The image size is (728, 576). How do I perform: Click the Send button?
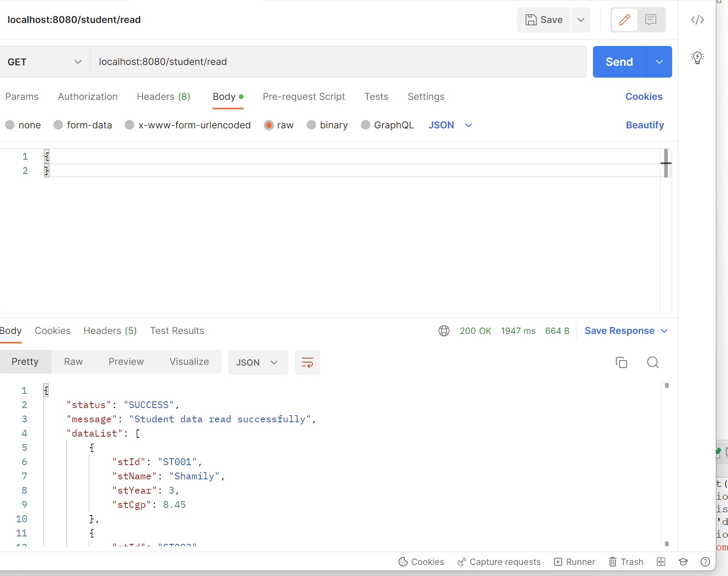(619, 62)
